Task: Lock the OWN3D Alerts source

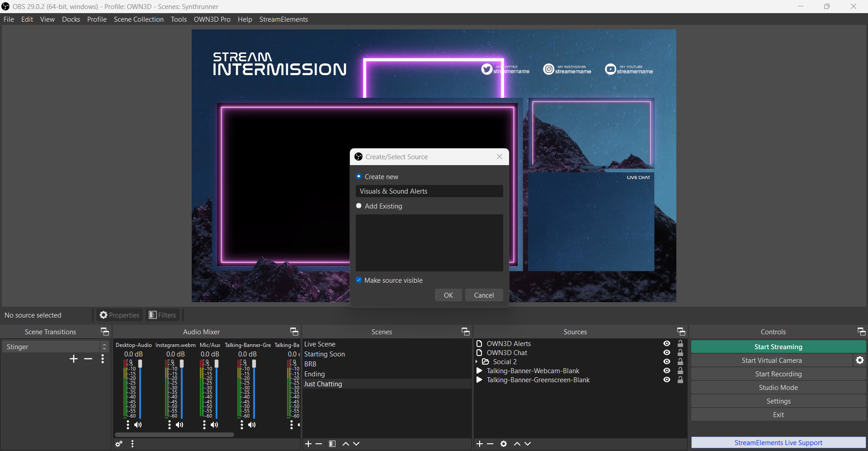Action: pyautogui.click(x=680, y=344)
